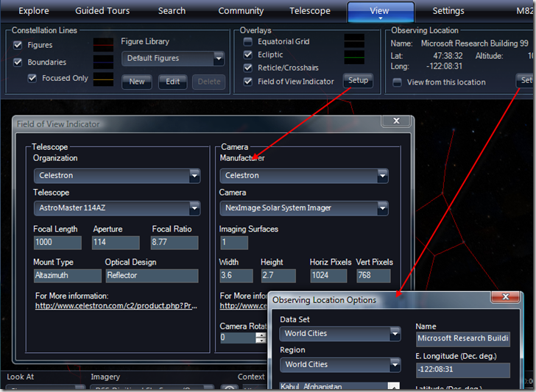This screenshot has height=392, width=536.
Task: Open Field of View Indicator Setup
Action: tap(358, 81)
